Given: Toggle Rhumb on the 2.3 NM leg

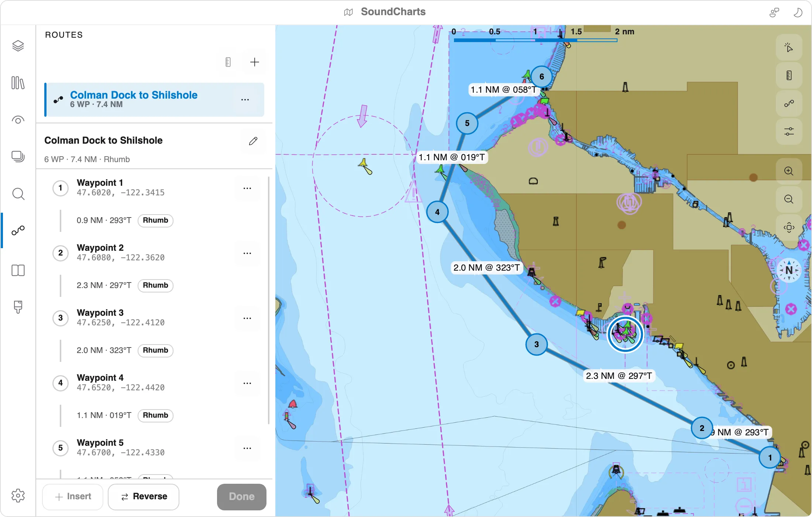Looking at the screenshot, I should 155,285.
